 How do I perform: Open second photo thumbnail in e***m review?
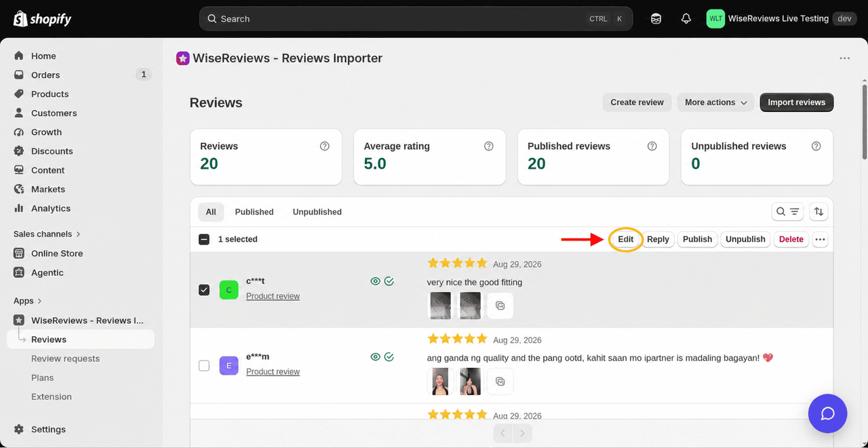click(470, 382)
